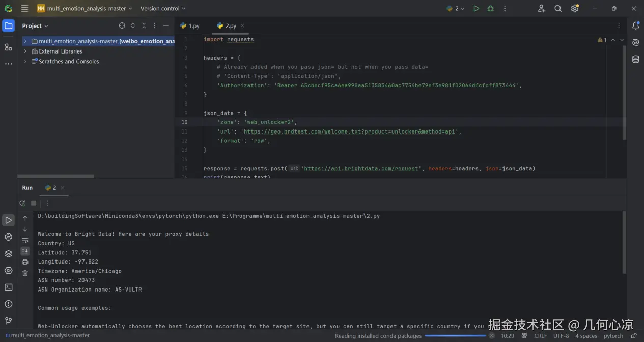Open the Terminal tool window
The width and height of the screenshot is (644, 342).
click(8, 287)
